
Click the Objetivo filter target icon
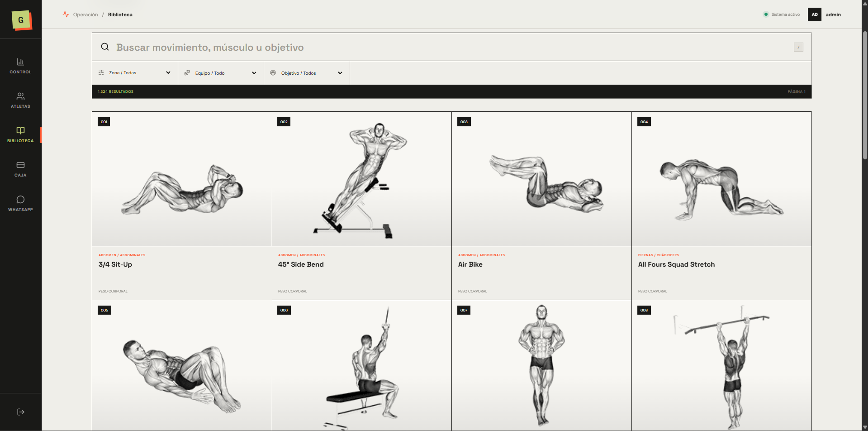click(x=273, y=73)
